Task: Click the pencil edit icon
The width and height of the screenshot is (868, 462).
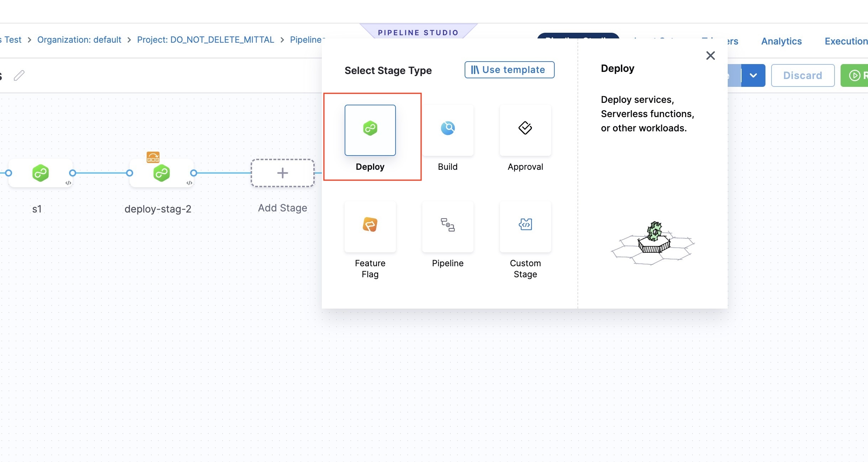Action: click(19, 75)
